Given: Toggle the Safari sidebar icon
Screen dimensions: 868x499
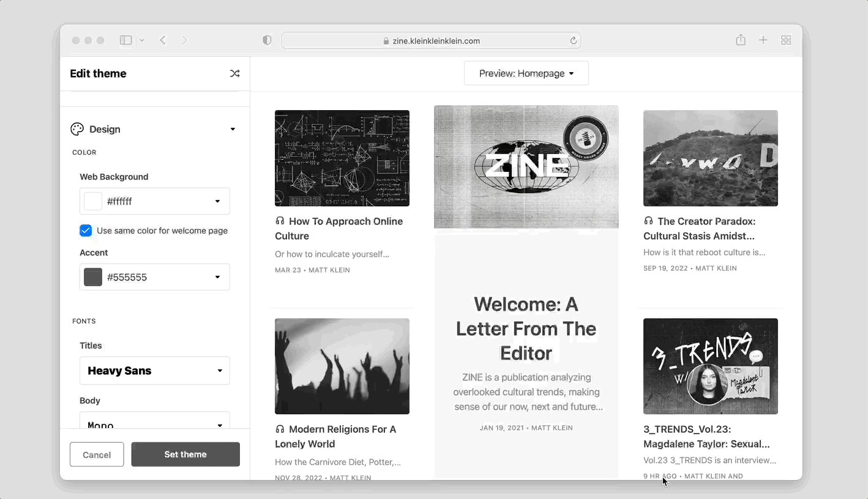Looking at the screenshot, I should coord(125,40).
